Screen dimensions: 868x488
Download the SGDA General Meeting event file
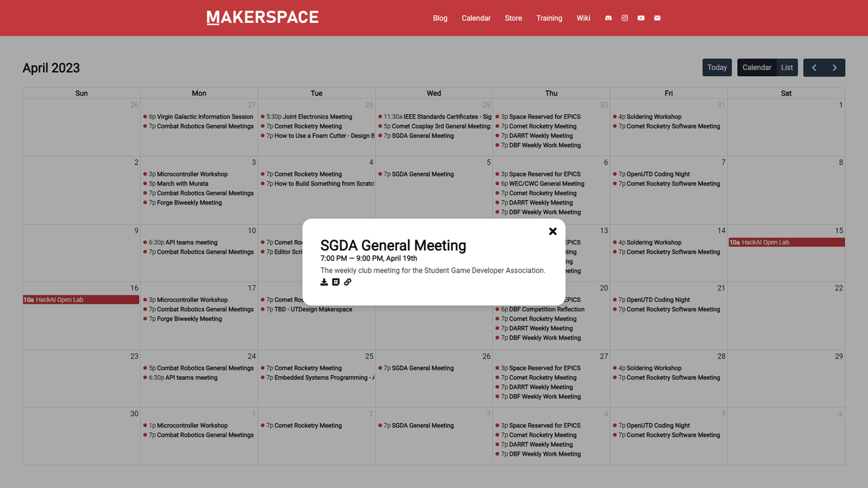click(x=324, y=281)
